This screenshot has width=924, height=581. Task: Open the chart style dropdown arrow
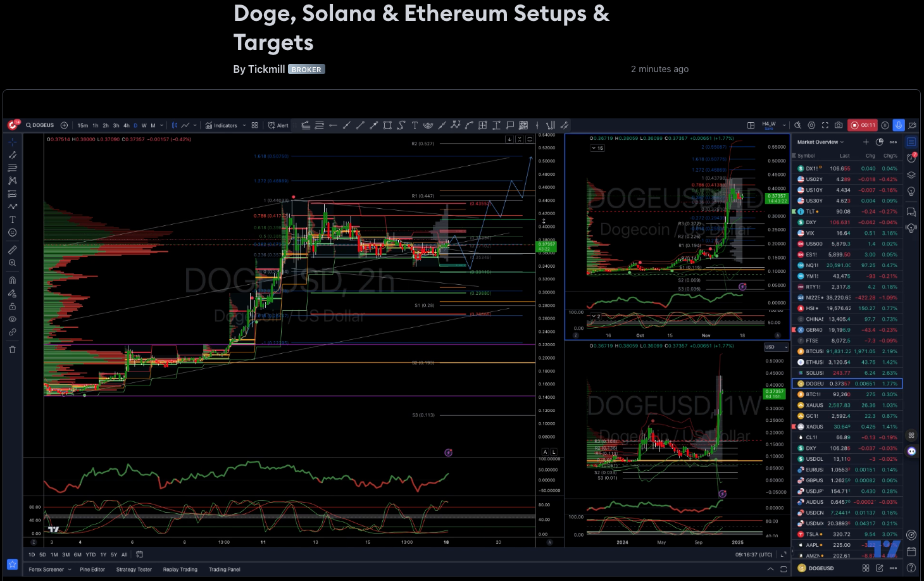[x=195, y=125]
